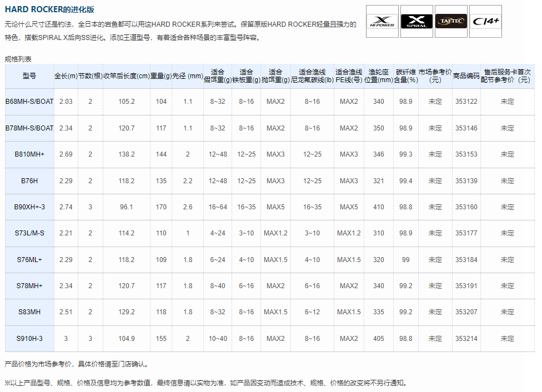Image resolution: width=542 pixels, height=392 pixels.
Task: Click product code 353207
Action: [466, 312]
